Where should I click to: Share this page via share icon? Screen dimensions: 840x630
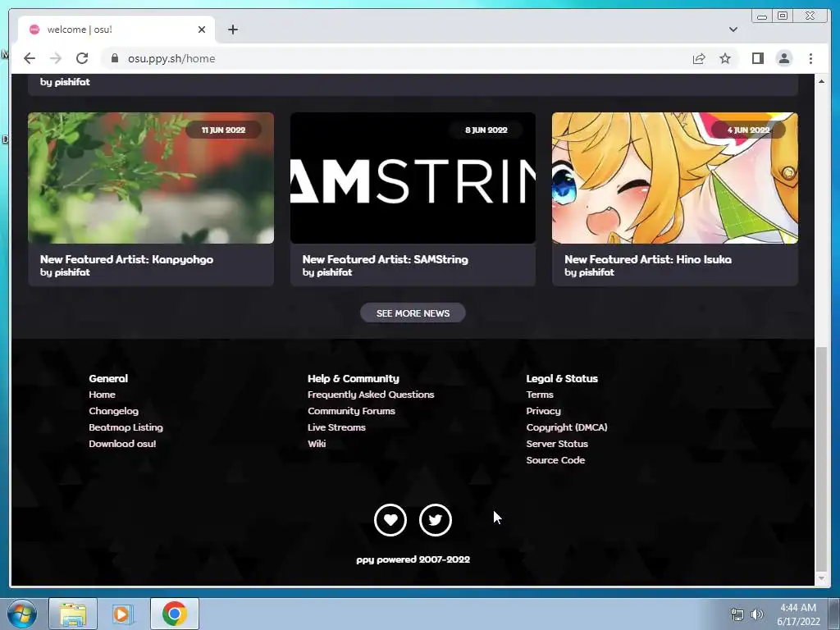coord(699,58)
